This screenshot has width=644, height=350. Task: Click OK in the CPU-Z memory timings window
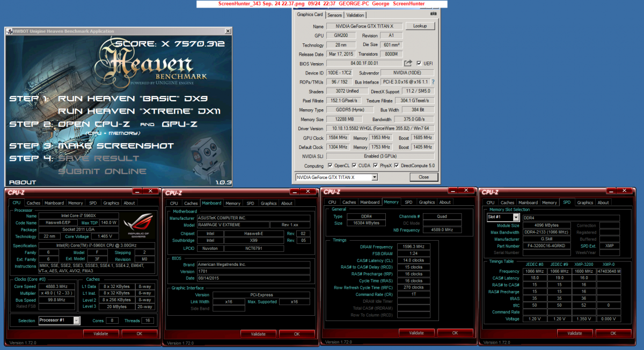[455, 332]
